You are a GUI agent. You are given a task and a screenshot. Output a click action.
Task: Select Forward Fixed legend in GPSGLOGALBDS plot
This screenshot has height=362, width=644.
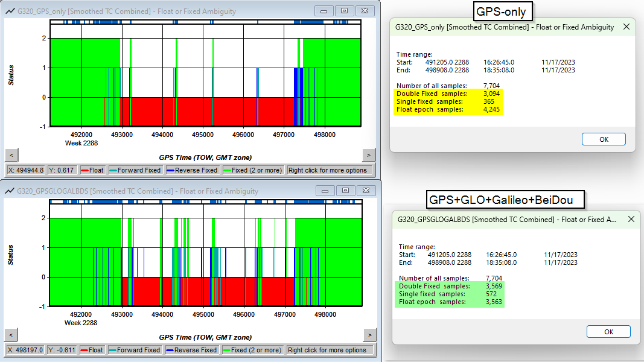point(135,350)
